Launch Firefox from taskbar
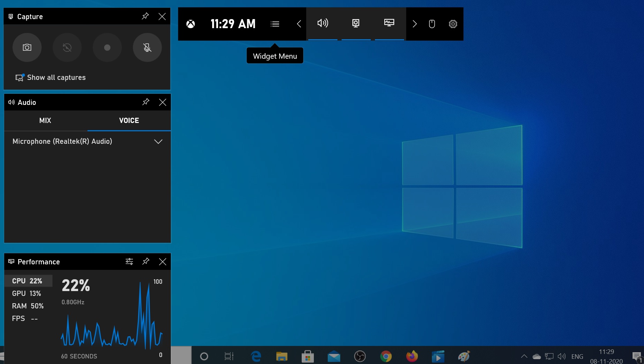The image size is (644, 364). (x=412, y=356)
